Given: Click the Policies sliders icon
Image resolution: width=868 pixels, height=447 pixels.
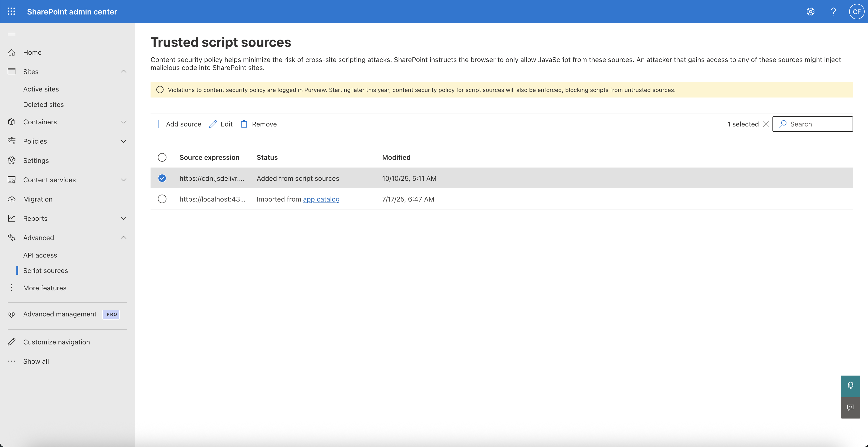Looking at the screenshot, I should [x=11, y=141].
